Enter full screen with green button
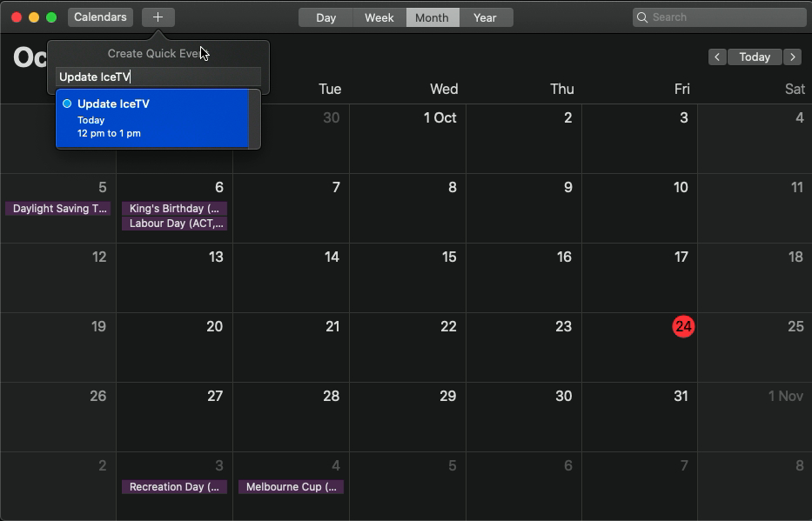This screenshot has height=521, width=812. (51, 17)
